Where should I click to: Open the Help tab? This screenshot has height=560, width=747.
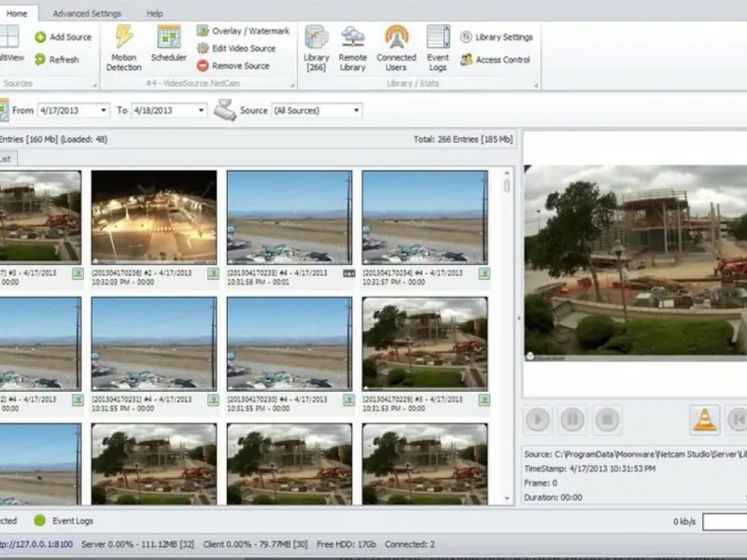point(154,14)
